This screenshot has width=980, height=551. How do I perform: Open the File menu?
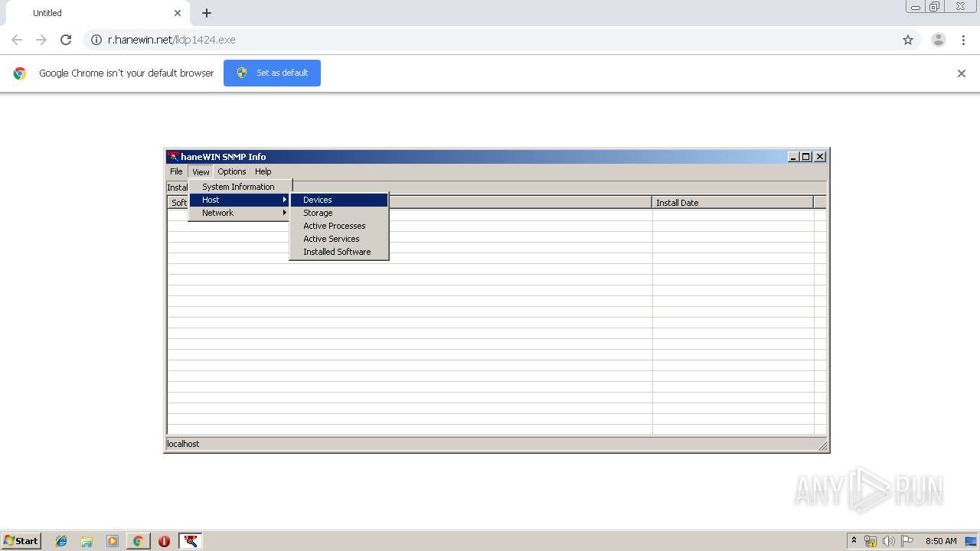[176, 171]
